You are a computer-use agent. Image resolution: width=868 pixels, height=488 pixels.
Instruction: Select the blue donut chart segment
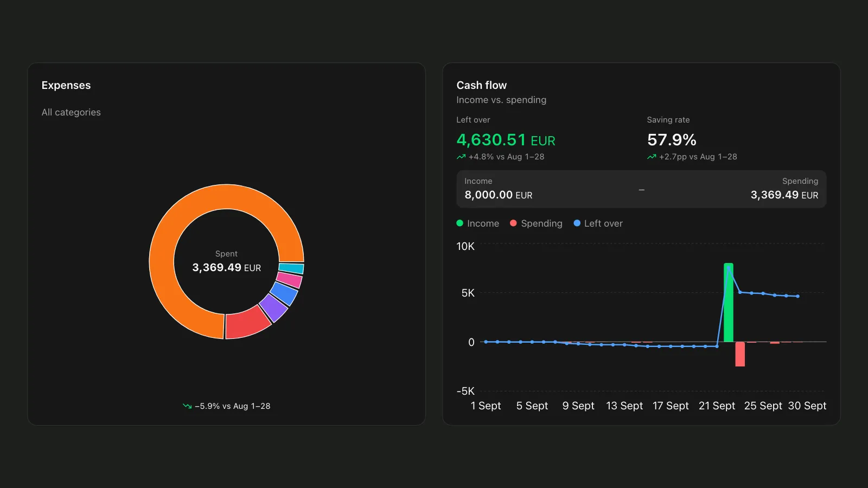point(285,293)
